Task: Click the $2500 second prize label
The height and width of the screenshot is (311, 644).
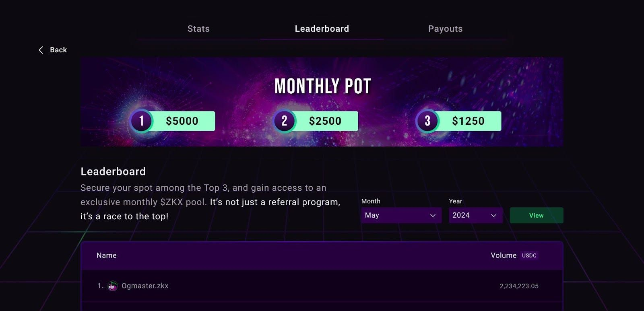Action: (325, 121)
